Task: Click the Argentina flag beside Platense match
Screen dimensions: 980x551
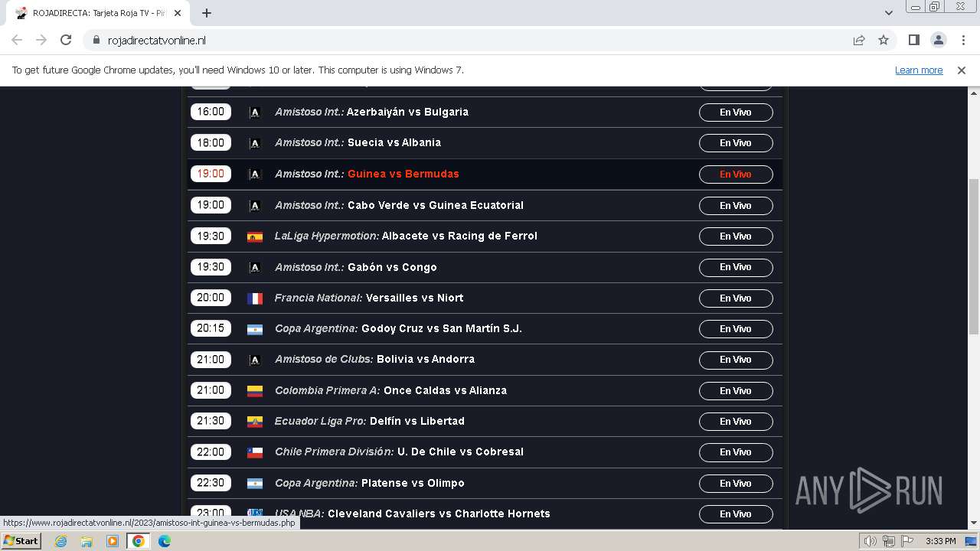Action: point(255,484)
